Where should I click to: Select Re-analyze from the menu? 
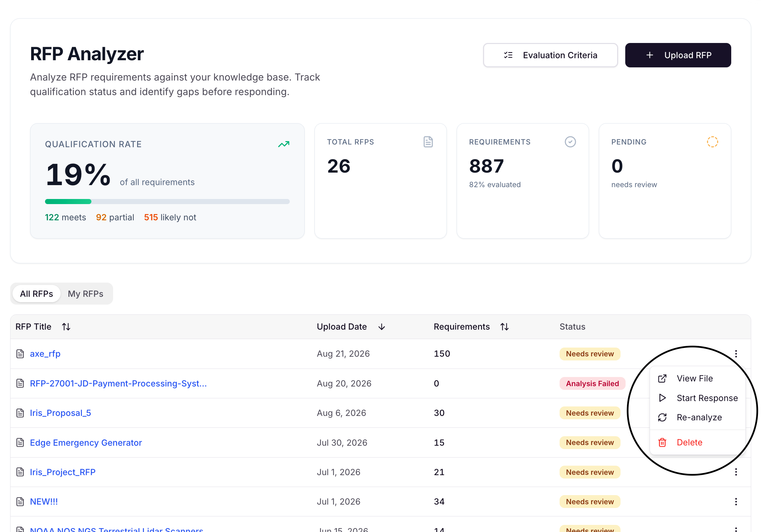(x=697, y=417)
